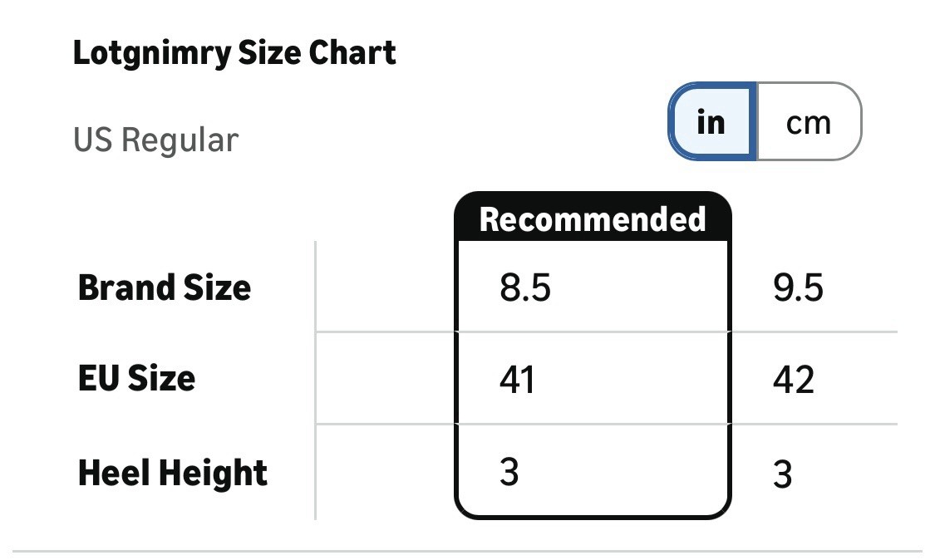Click the EU Size row label
The image size is (935, 560).
137,379
